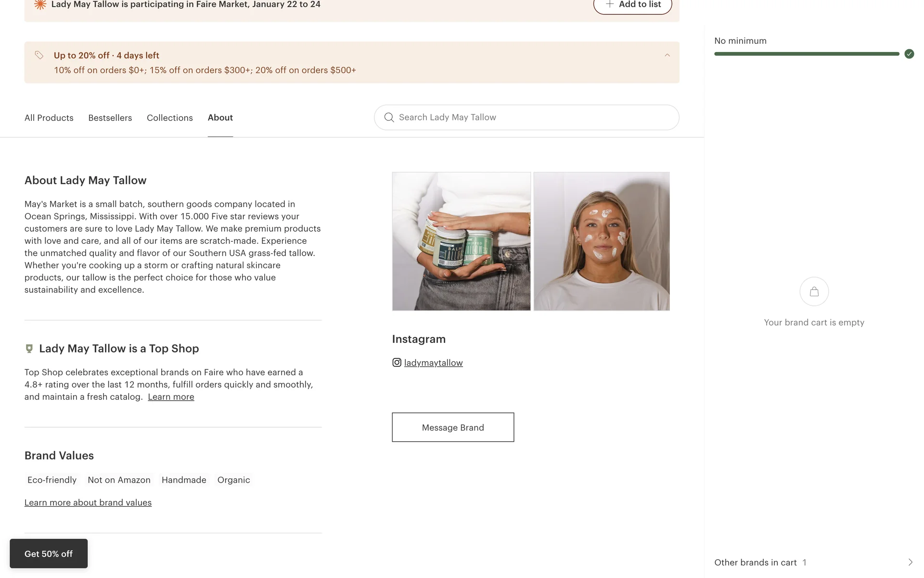Collapse the 20% off promo banner
This screenshot has width=924, height=578.
point(667,55)
